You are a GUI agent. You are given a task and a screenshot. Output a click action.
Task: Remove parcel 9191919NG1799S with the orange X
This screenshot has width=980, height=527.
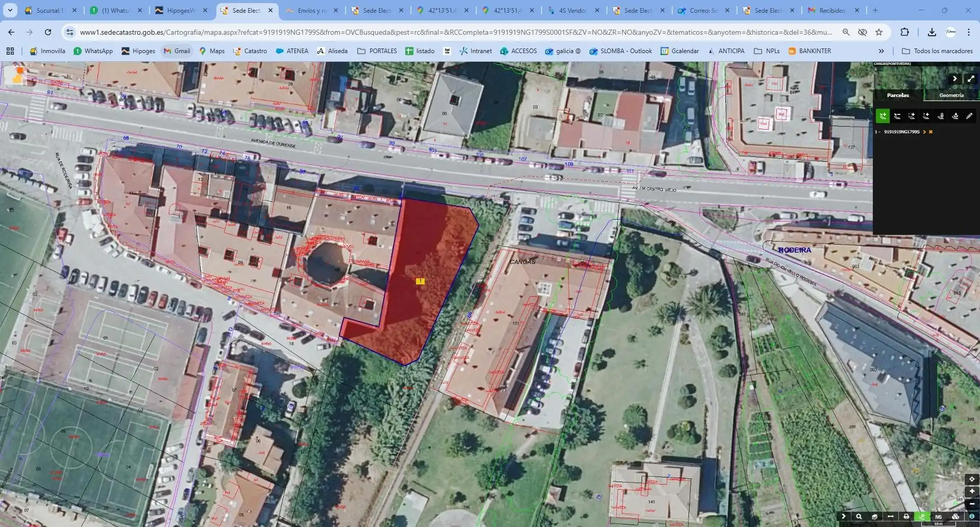pos(930,132)
